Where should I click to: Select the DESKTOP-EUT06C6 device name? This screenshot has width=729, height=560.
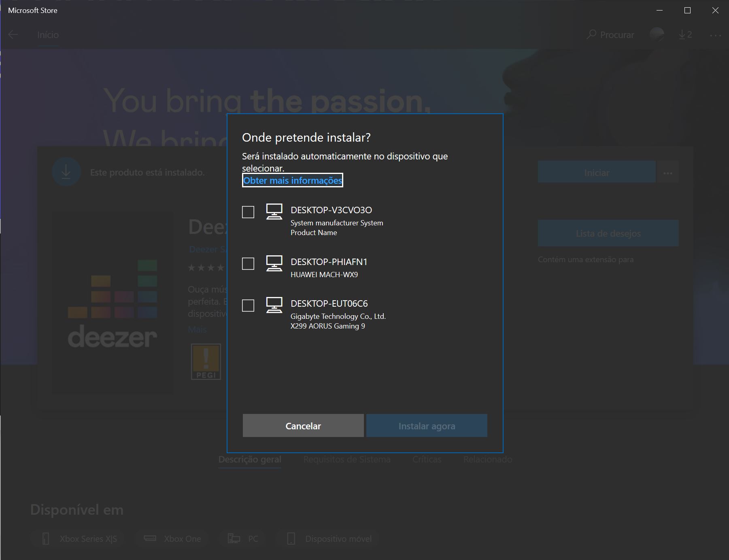tap(329, 303)
